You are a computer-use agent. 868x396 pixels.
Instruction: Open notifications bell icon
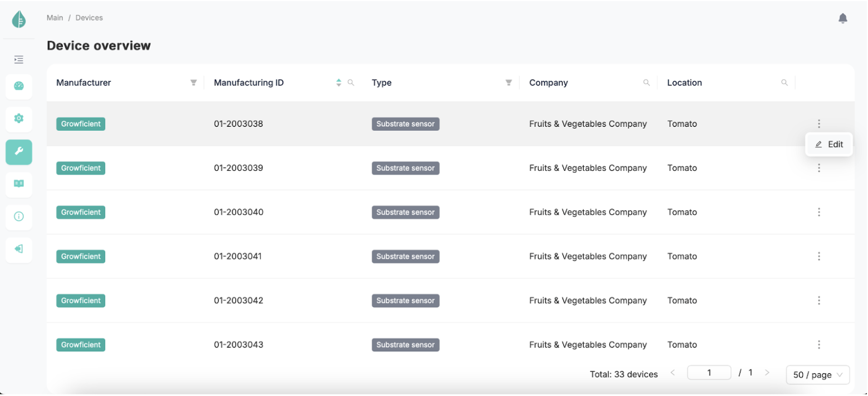pos(843,18)
